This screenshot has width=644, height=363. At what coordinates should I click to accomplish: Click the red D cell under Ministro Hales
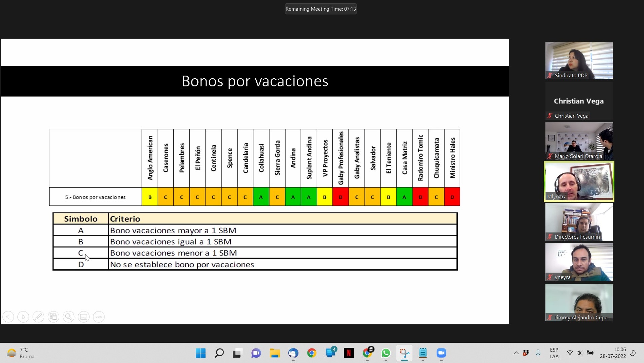(452, 197)
